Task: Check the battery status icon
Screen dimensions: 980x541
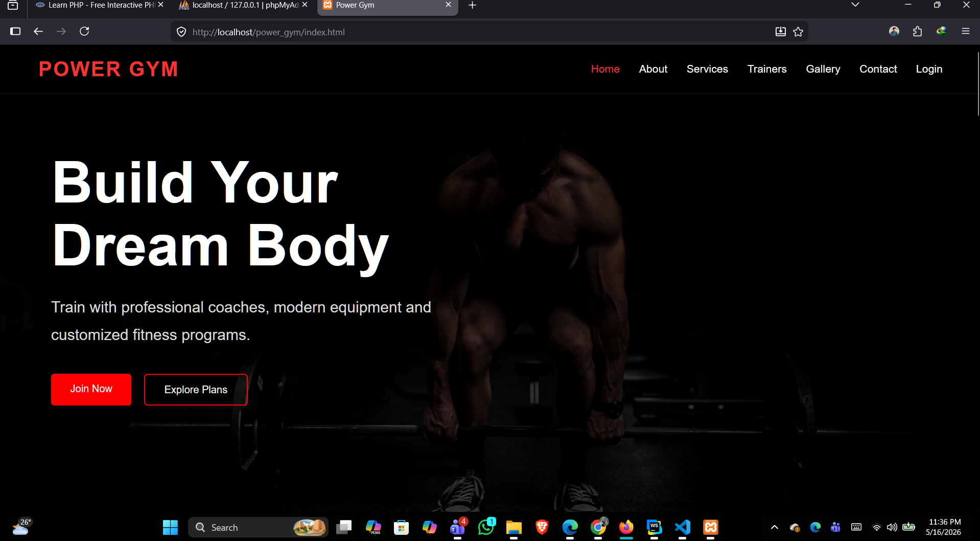Action: (x=908, y=527)
